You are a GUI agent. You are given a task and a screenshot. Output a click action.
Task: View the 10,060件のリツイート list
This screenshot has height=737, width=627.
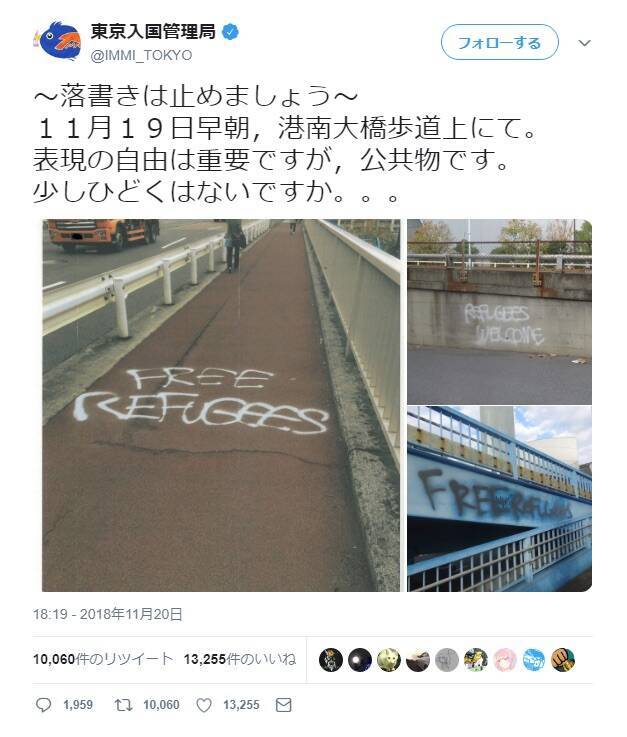pyautogui.click(x=103, y=659)
